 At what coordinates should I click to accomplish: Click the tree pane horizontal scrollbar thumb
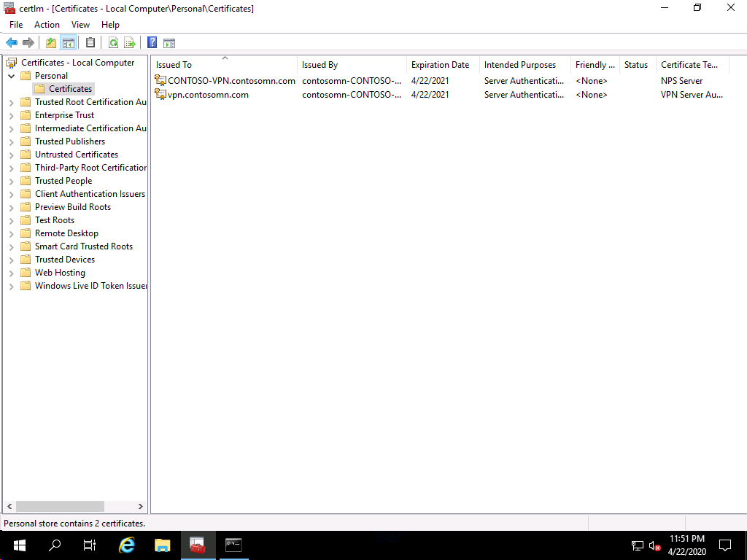(x=60, y=506)
